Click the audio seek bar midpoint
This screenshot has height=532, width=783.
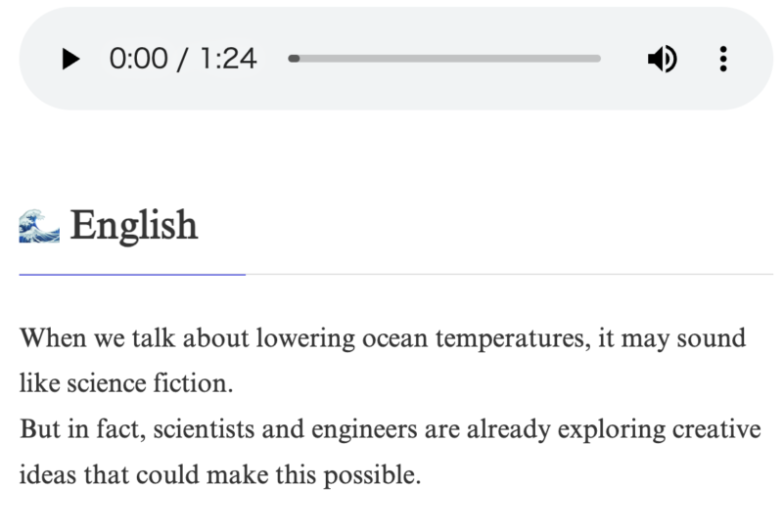coord(445,59)
